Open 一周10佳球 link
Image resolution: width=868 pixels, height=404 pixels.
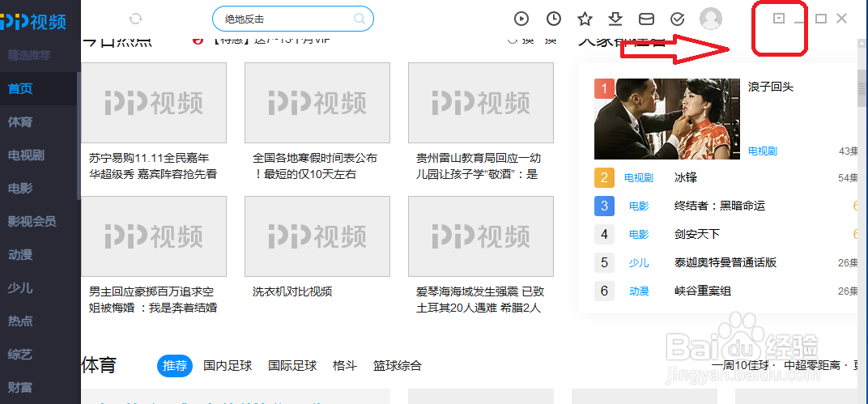pyautogui.click(x=741, y=366)
